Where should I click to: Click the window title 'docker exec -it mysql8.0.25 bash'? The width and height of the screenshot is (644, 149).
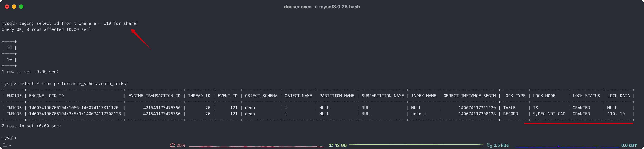322,7
